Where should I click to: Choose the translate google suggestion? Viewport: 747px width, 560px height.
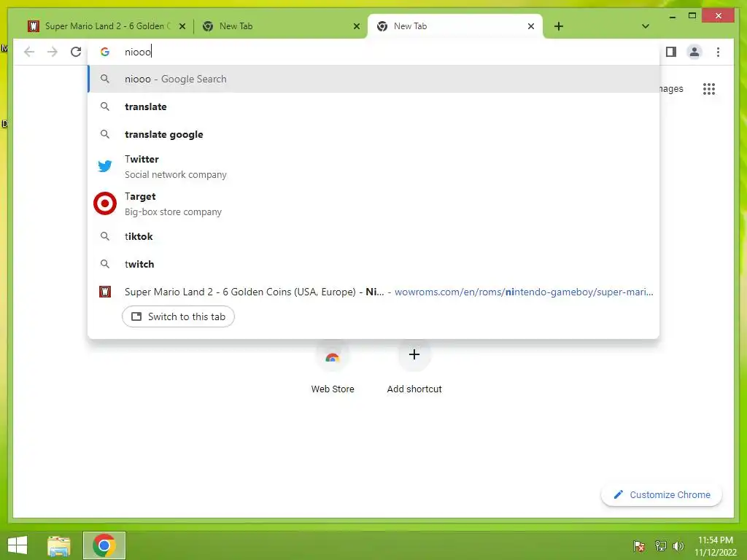point(373,134)
